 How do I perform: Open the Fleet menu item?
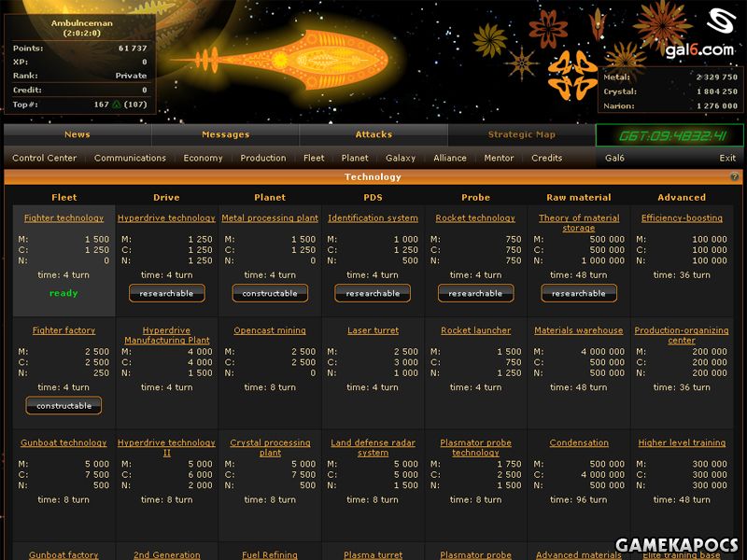click(x=314, y=158)
